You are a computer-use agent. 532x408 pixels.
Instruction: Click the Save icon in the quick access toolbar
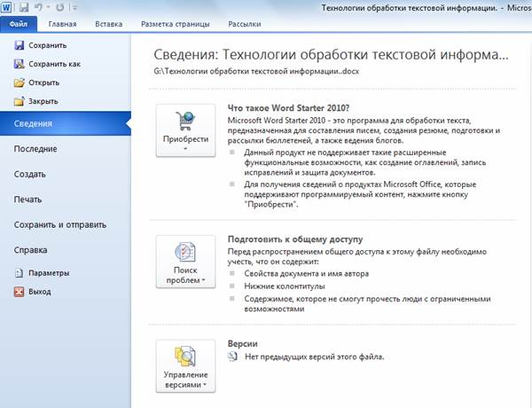pyautogui.click(x=22, y=7)
